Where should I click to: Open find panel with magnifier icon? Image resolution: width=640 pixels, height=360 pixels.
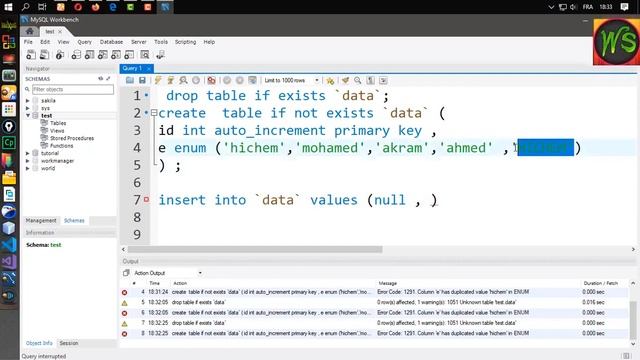[x=358, y=80]
